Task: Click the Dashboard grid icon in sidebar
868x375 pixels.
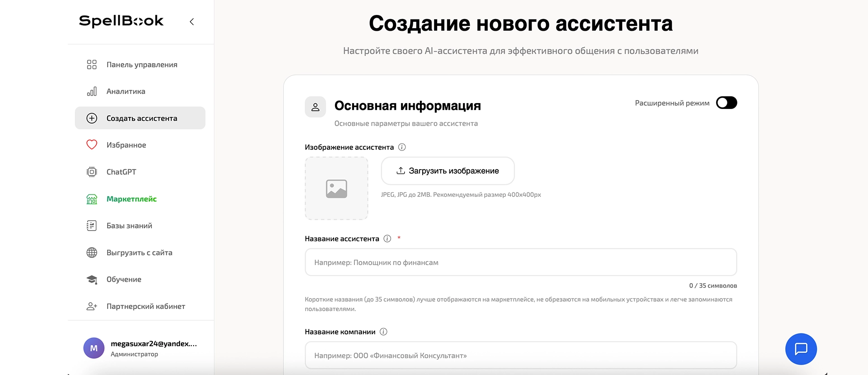Action: point(92,65)
